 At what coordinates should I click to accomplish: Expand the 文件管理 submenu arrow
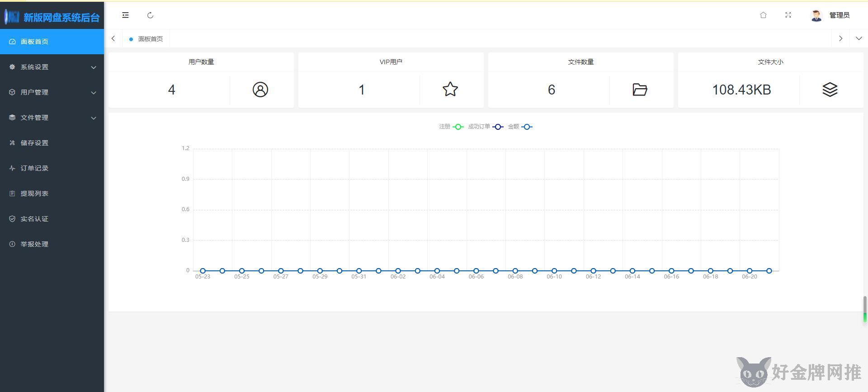pyautogui.click(x=94, y=118)
